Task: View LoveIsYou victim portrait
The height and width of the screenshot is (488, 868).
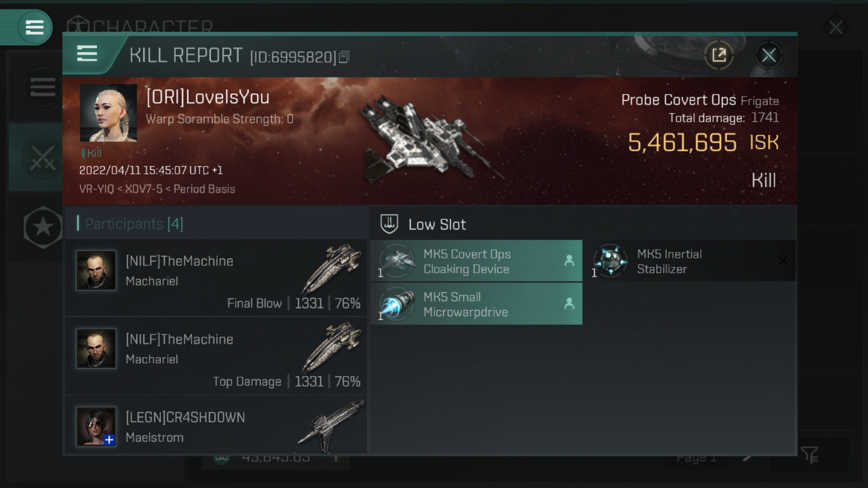Action: (x=108, y=113)
